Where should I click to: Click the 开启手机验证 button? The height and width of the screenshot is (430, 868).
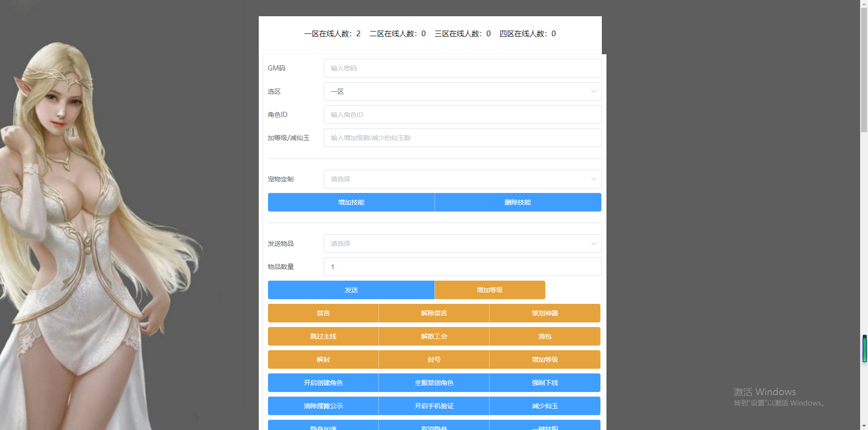pos(434,406)
